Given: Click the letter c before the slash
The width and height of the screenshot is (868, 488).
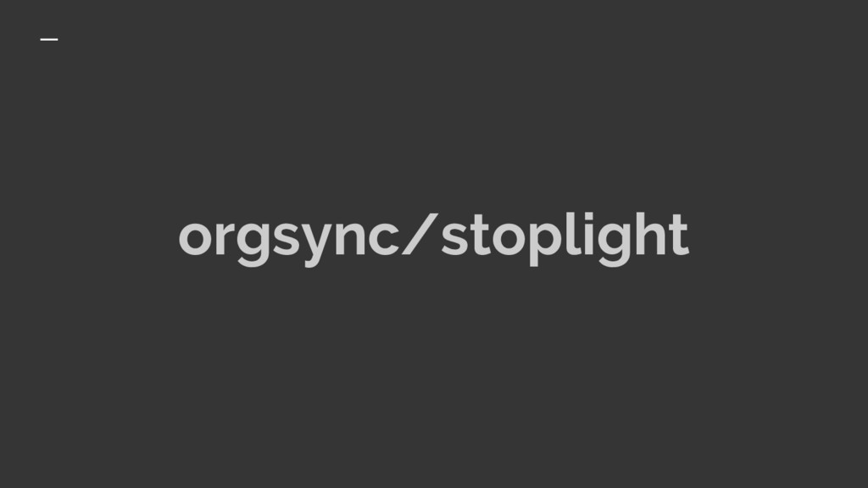Looking at the screenshot, I should tap(383, 237).
